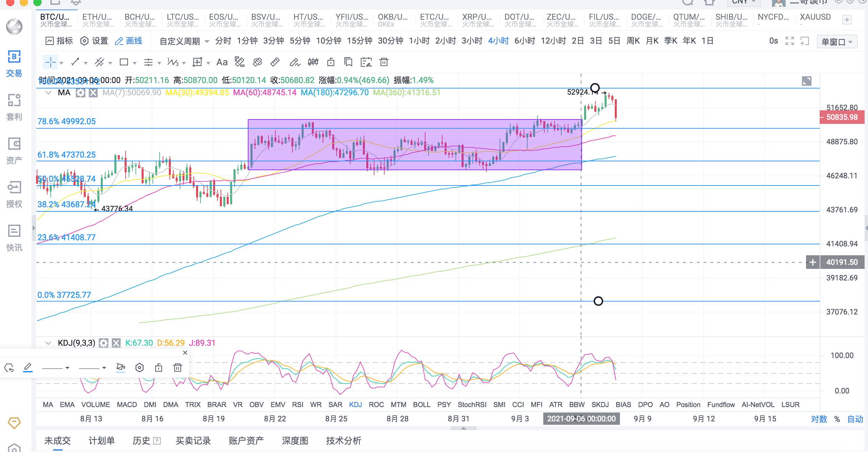Click the fullscreen expand icon near 单窗口

click(x=789, y=41)
